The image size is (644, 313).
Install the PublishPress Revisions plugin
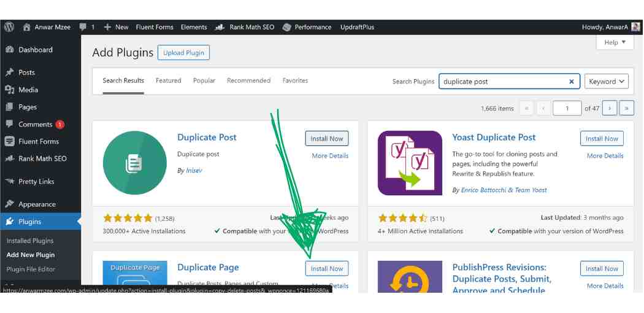point(602,269)
